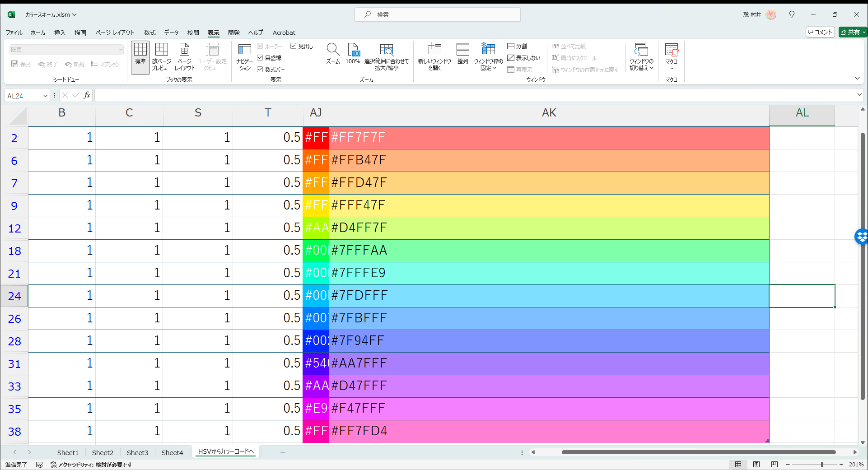This screenshot has width=868, height=470.
Task: Open the user account avatar
Action: click(x=771, y=14)
